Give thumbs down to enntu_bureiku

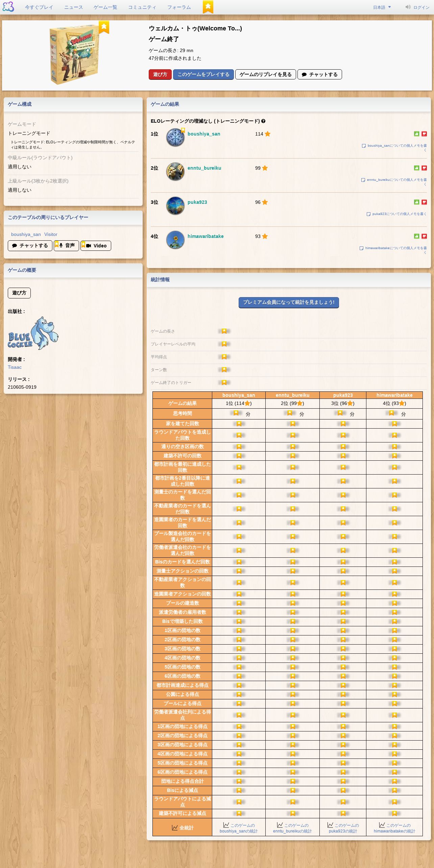424,168
